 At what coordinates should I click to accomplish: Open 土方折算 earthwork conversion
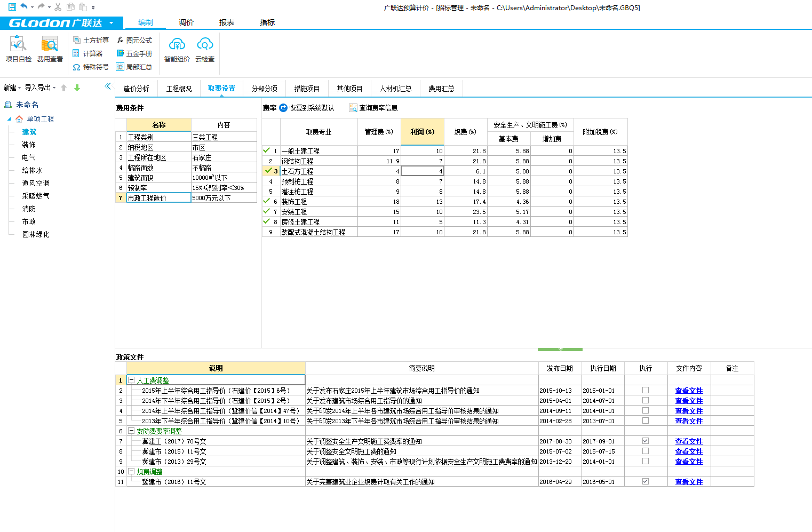click(91, 40)
